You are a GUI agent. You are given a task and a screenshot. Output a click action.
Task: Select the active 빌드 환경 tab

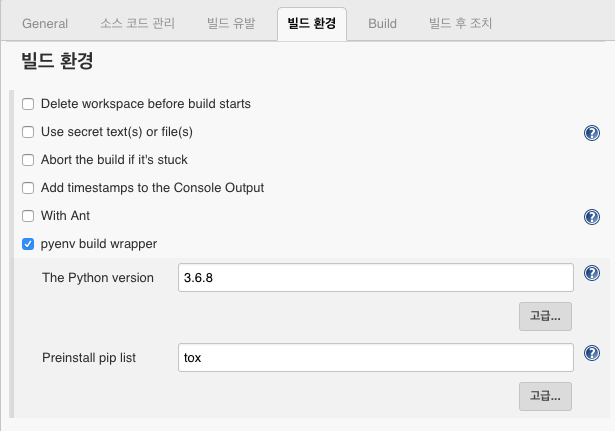click(x=312, y=24)
